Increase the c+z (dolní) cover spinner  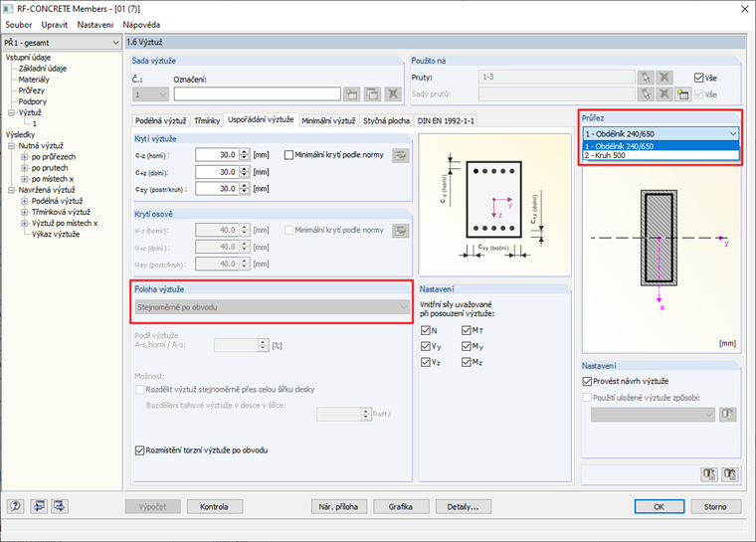click(x=245, y=169)
